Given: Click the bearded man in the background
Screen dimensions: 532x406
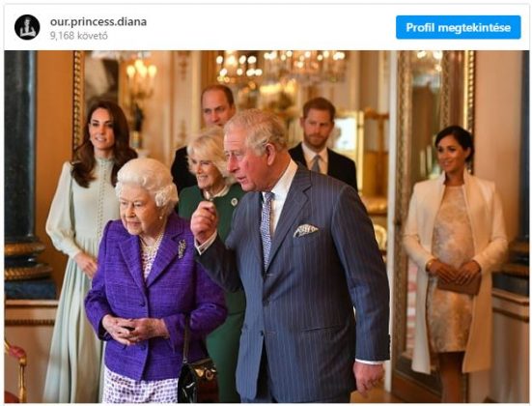Looking at the screenshot, I should (x=322, y=143).
